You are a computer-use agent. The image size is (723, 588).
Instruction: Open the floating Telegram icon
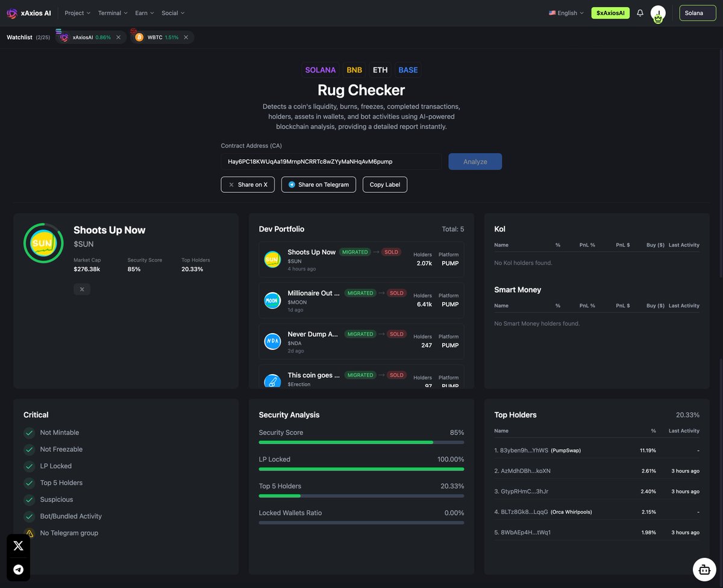coord(19,569)
